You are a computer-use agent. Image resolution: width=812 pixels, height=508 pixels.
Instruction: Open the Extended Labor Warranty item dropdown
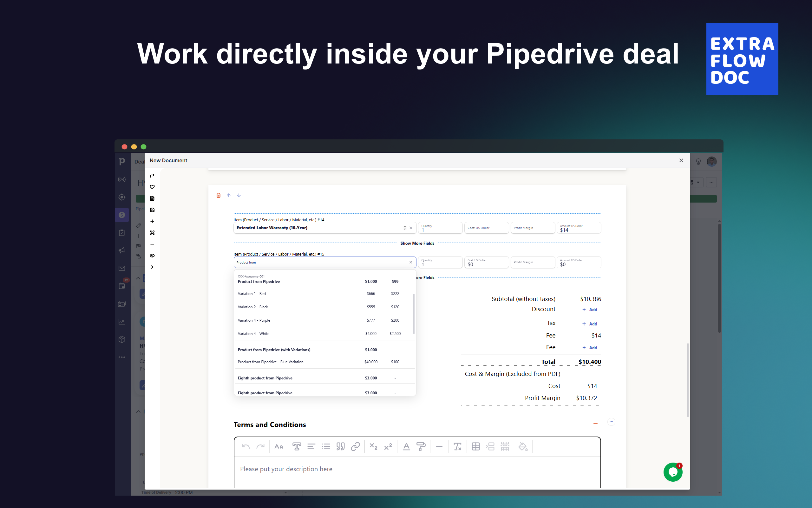coord(405,228)
